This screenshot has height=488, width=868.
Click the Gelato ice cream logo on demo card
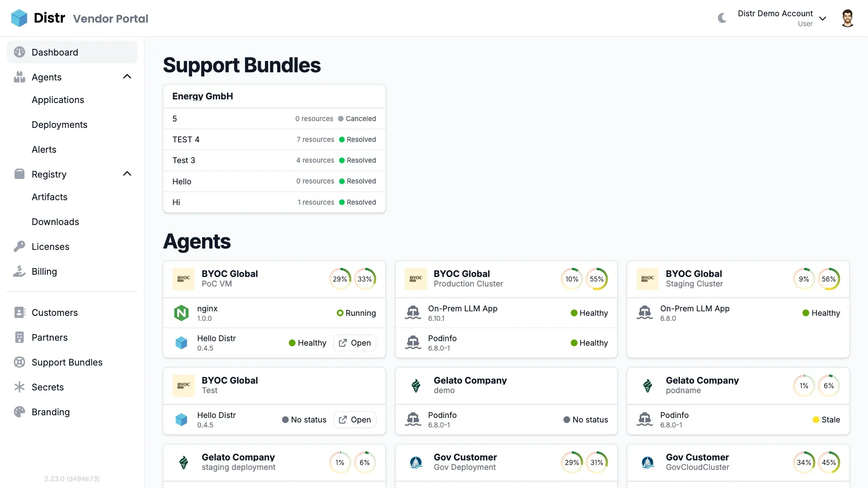point(416,385)
